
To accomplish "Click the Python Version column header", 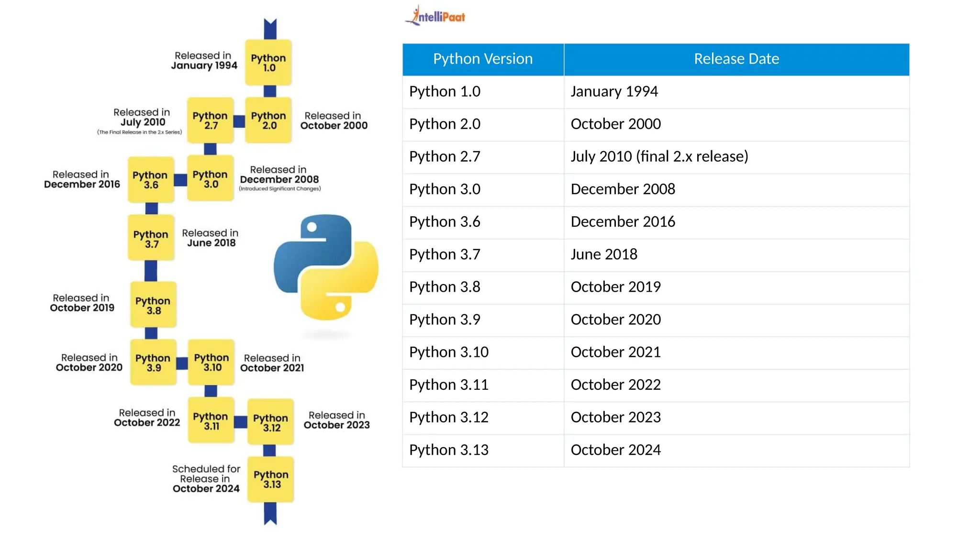I will pyautogui.click(x=483, y=59).
